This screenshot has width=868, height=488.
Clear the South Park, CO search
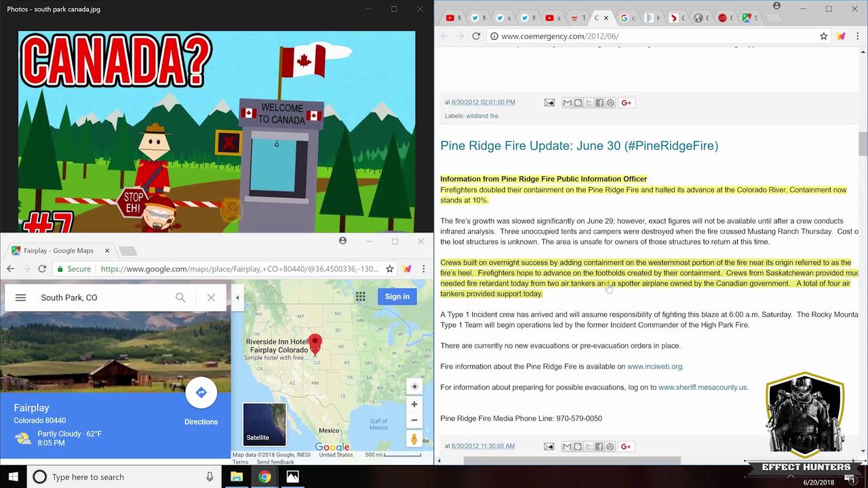(x=211, y=298)
